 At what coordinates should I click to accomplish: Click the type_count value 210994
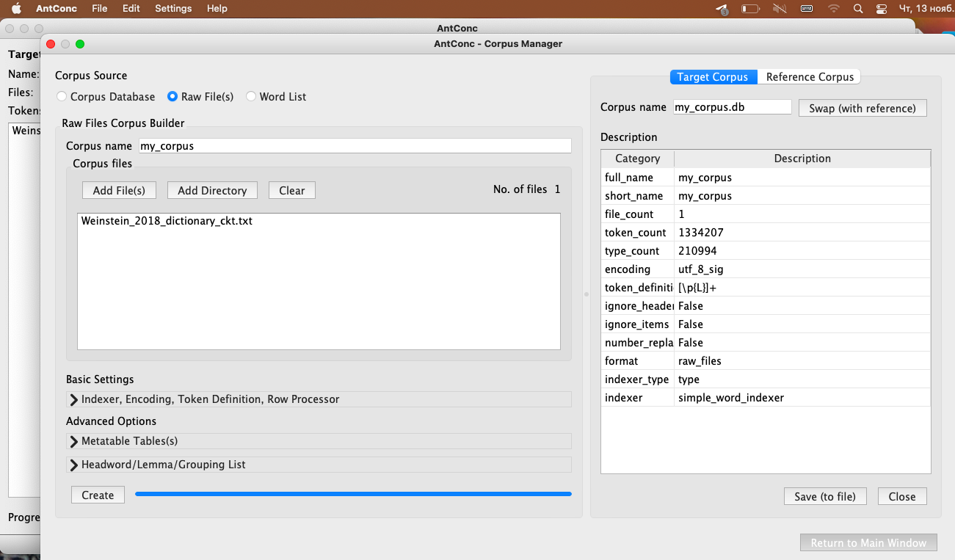697,251
